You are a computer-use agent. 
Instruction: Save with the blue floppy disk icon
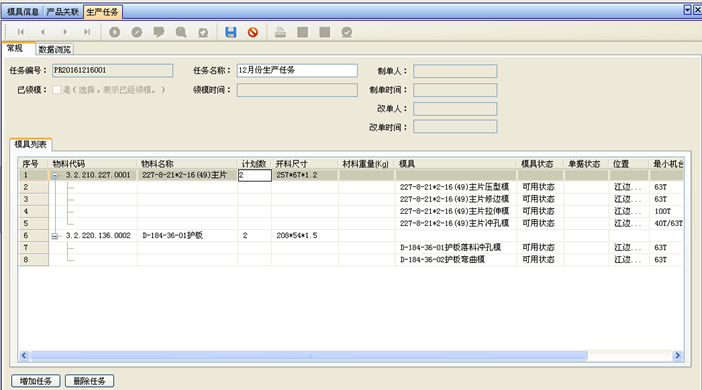tap(231, 32)
